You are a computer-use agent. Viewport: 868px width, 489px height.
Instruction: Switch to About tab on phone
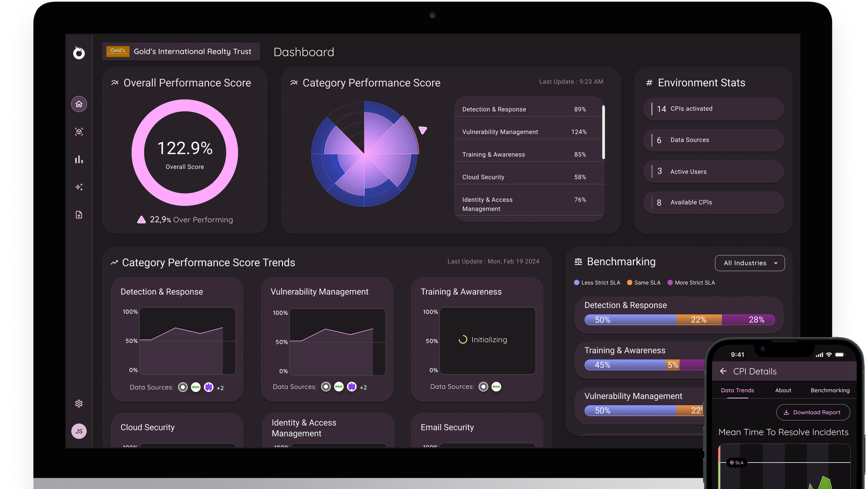click(x=783, y=390)
